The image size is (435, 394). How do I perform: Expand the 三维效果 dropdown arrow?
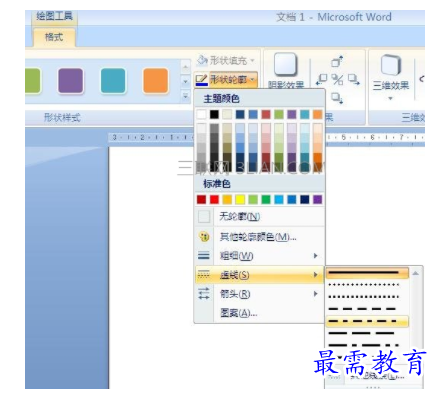pyautogui.click(x=391, y=98)
